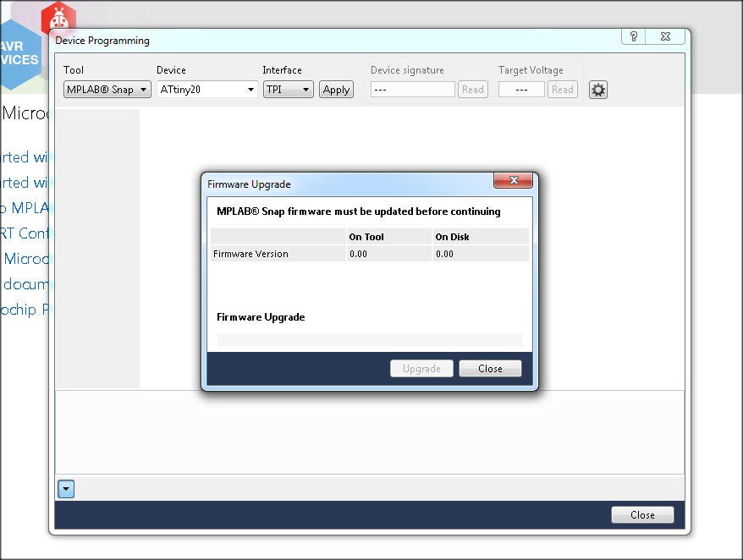743x560 pixels.
Task: Open the Interface dropdown showing TPI
Action: click(x=288, y=90)
